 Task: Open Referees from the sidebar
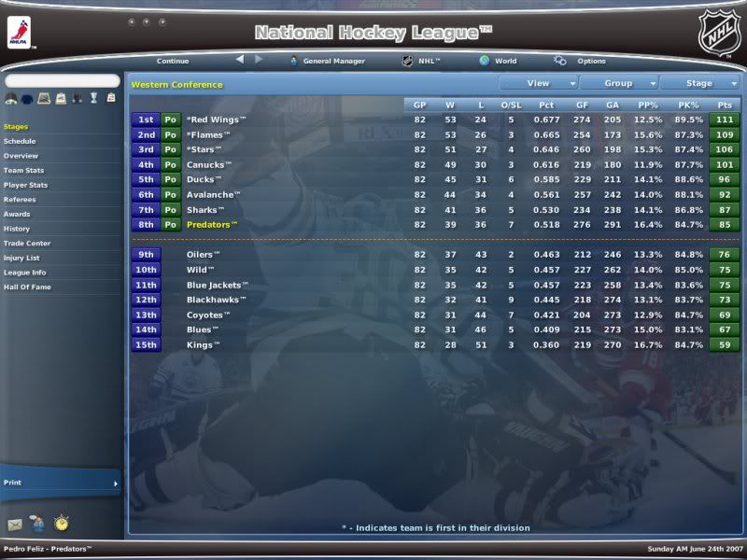point(20,200)
